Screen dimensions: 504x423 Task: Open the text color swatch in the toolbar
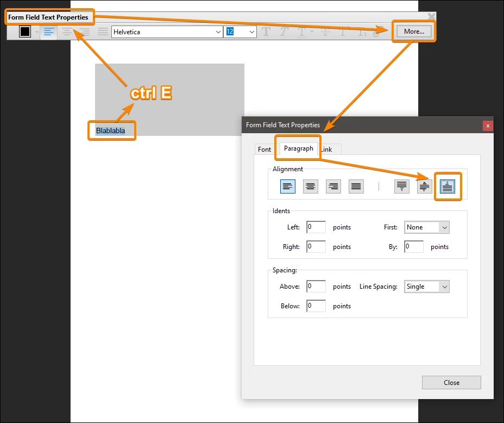(x=25, y=32)
